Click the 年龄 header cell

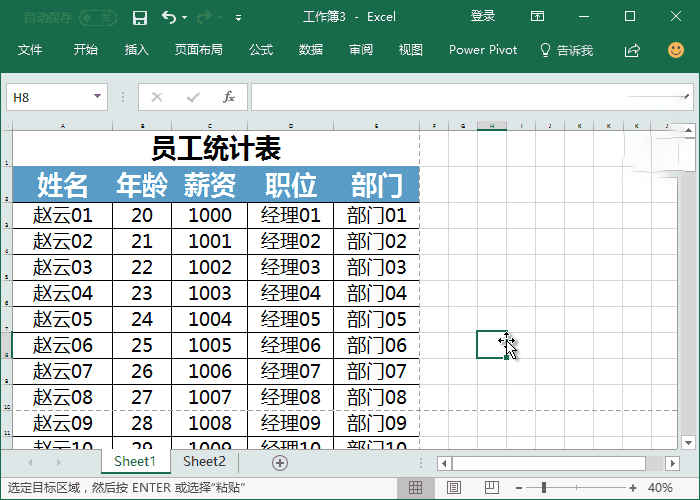coord(142,185)
